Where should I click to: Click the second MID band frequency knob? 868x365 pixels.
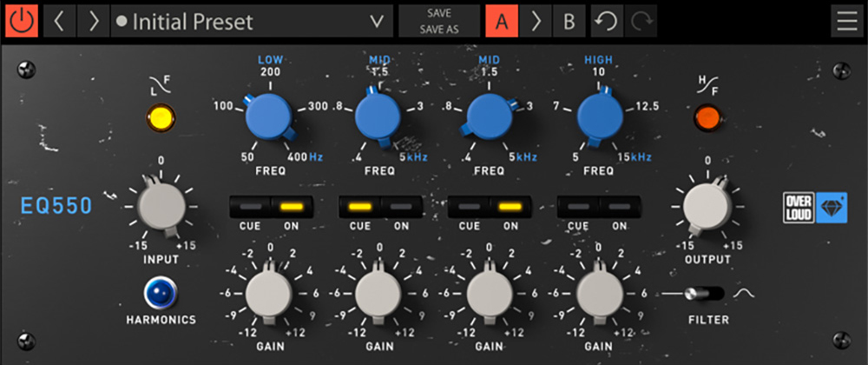coord(490,116)
